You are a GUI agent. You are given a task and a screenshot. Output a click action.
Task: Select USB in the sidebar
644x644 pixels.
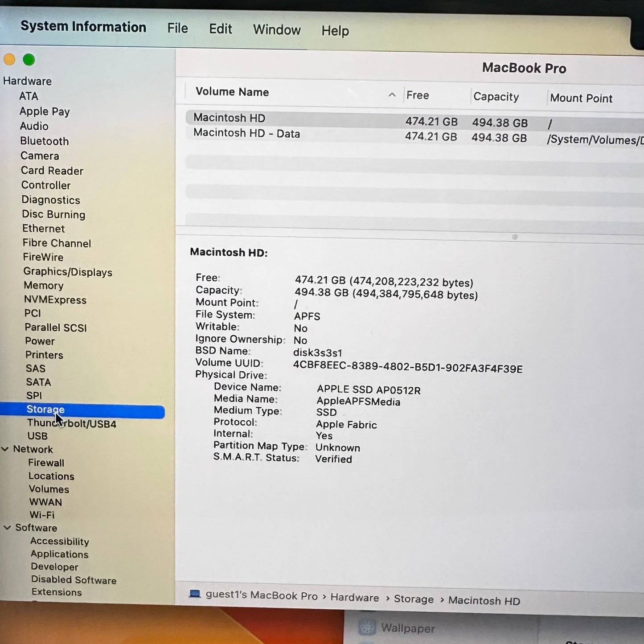click(x=37, y=436)
